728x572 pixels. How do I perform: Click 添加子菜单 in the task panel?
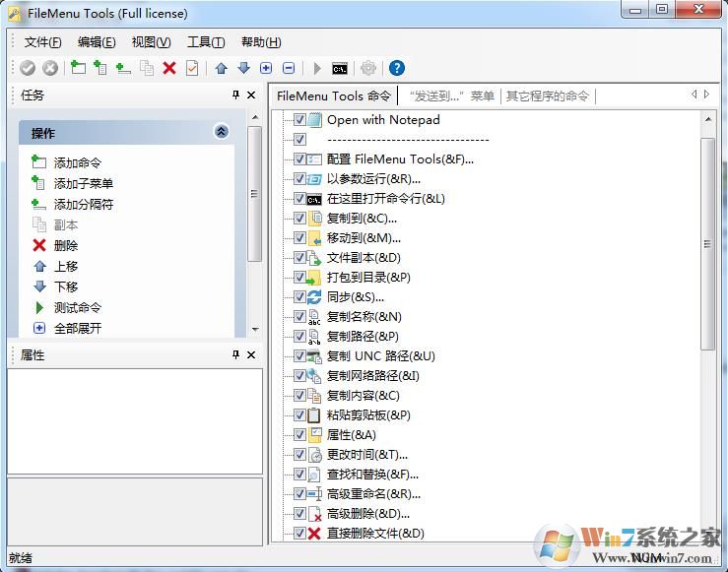(84, 184)
